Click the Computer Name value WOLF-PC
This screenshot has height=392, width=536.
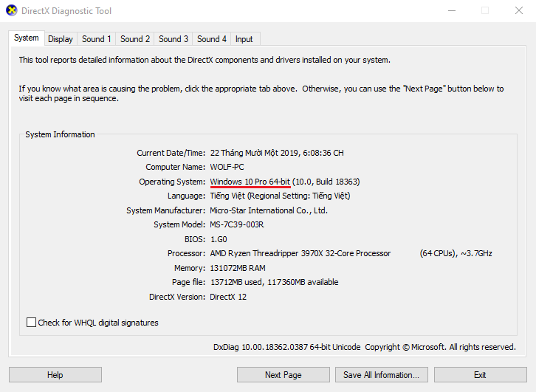click(227, 167)
